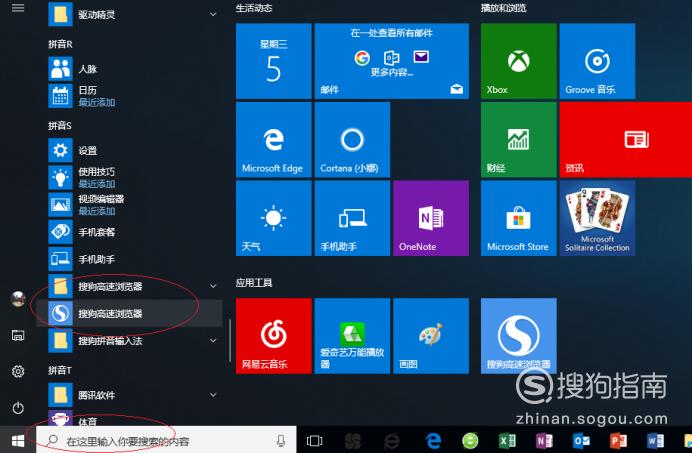Viewport: 692px width, 453px height.
Task: Open 爱奇艺万能播放器 tile
Action: pos(352,336)
